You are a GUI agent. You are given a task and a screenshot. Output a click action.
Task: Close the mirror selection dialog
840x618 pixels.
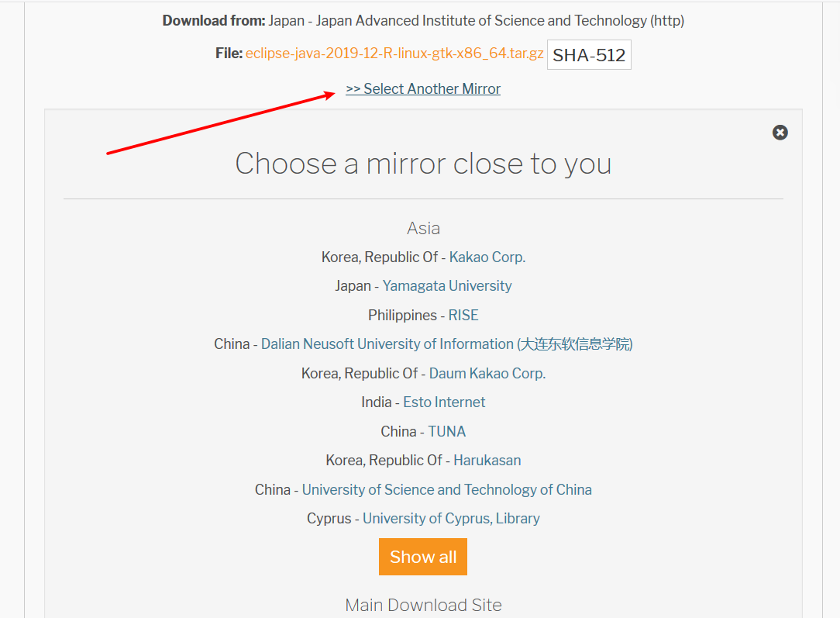pyautogui.click(x=780, y=132)
